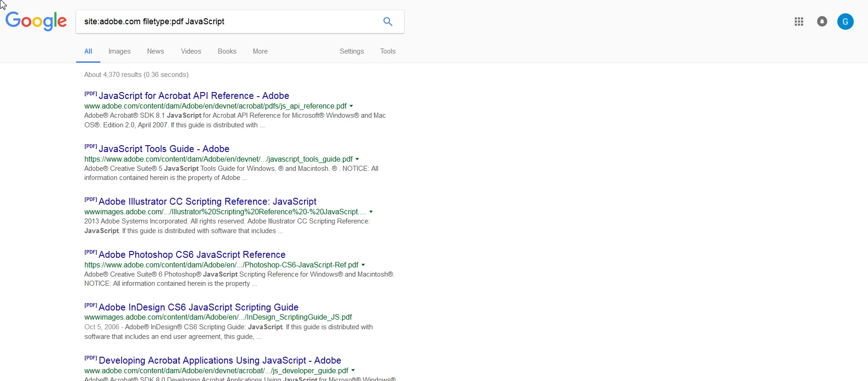Click the js_developer_guide.pdf green URL
Image resolution: width=868 pixels, height=381 pixels.
[216, 371]
